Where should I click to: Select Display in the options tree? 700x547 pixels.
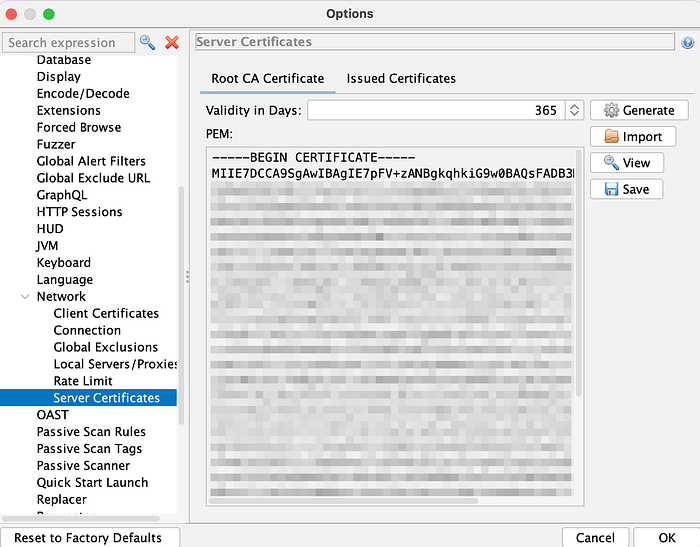(58, 77)
